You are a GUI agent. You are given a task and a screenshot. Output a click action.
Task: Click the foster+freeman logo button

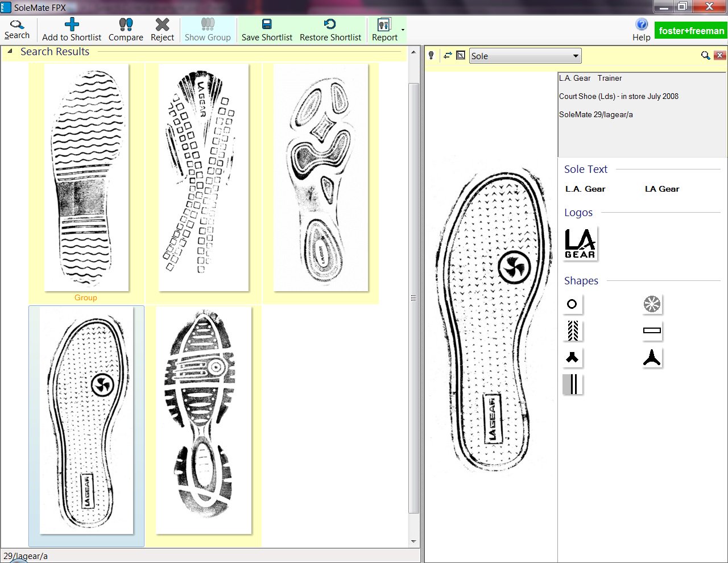point(691,31)
